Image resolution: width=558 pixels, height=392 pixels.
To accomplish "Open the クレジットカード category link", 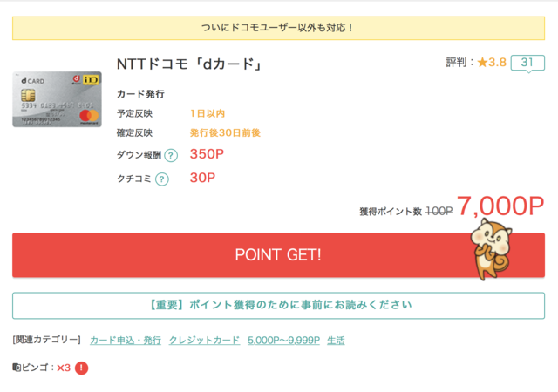I will pyautogui.click(x=204, y=341).
